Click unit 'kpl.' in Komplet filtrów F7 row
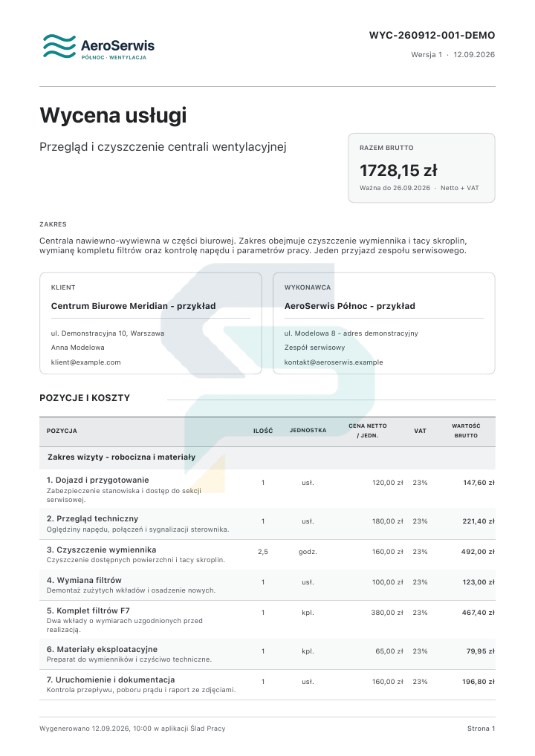535x756 pixels. (x=308, y=613)
